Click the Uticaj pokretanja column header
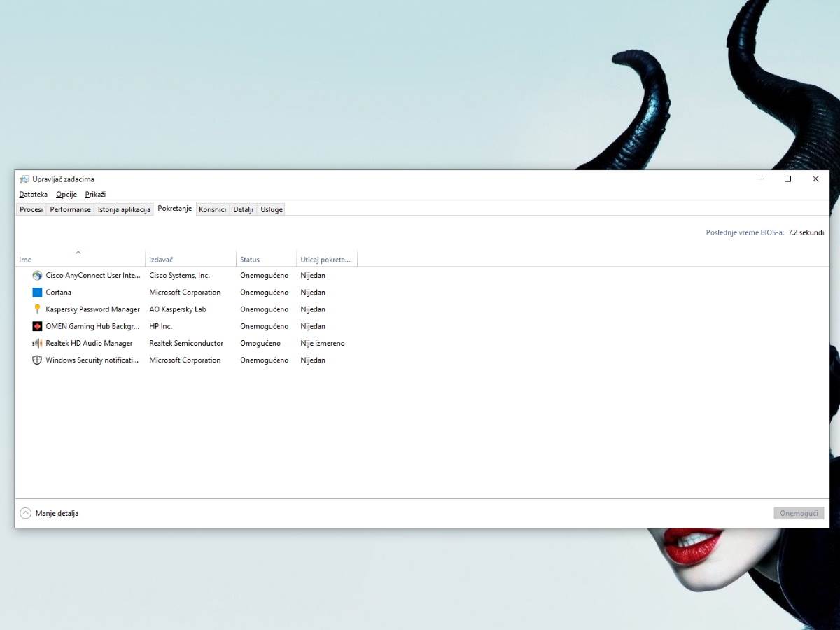Viewport: 840px width, 630px height. pos(326,259)
